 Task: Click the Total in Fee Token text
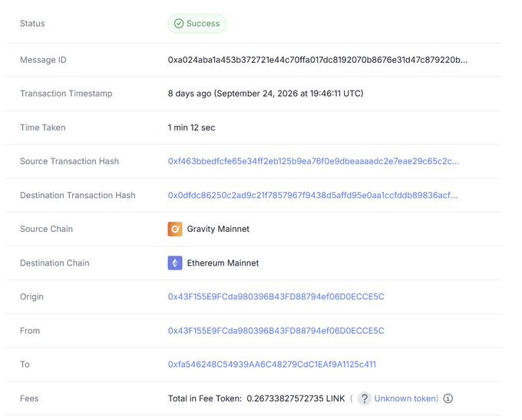point(205,399)
